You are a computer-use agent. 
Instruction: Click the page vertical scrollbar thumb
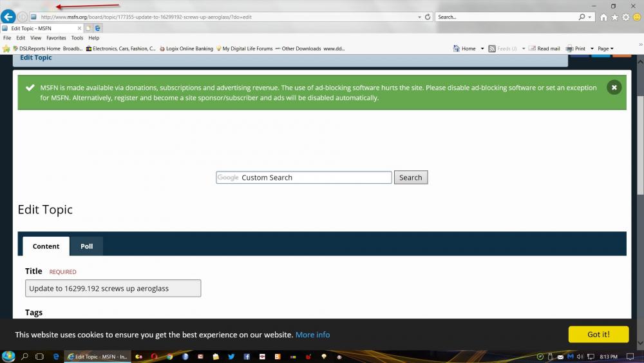[640, 145]
